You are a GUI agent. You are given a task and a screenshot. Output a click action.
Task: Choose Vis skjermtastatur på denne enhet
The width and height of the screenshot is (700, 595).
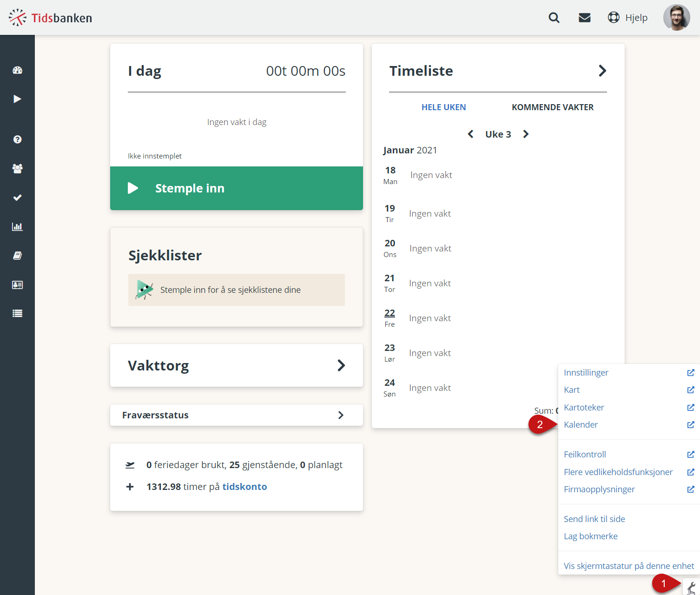point(629,566)
